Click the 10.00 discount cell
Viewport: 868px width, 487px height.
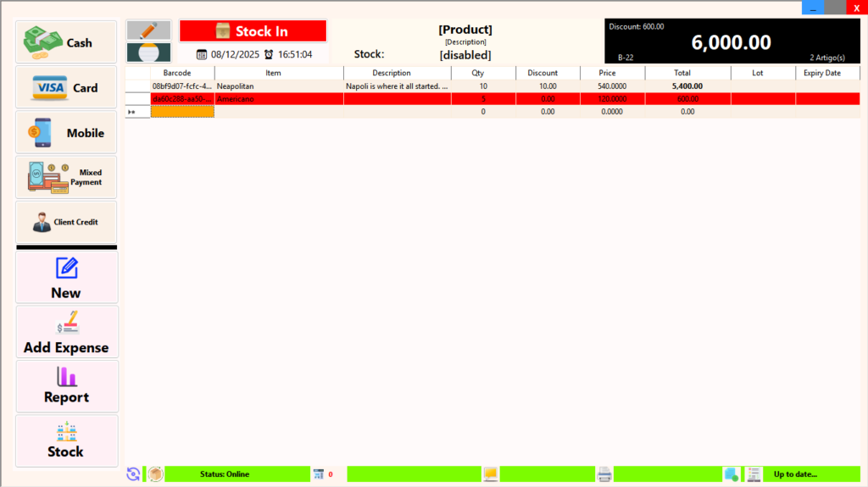pos(548,86)
